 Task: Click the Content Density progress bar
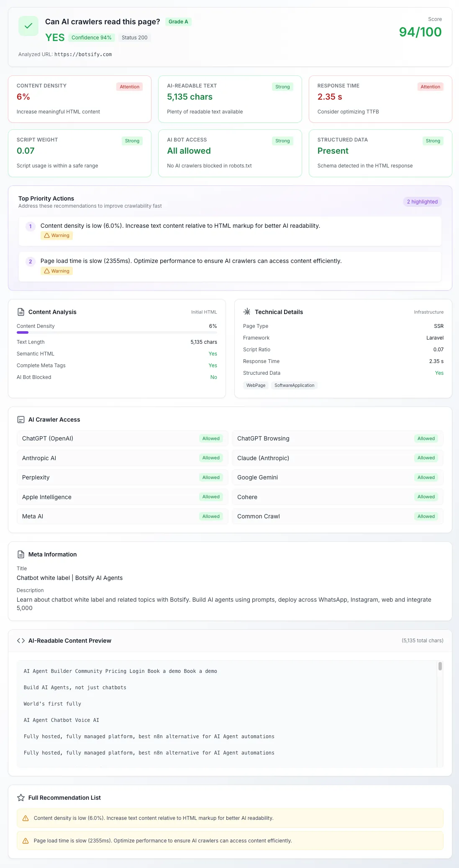pyautogui.click(x=117, y=332)
